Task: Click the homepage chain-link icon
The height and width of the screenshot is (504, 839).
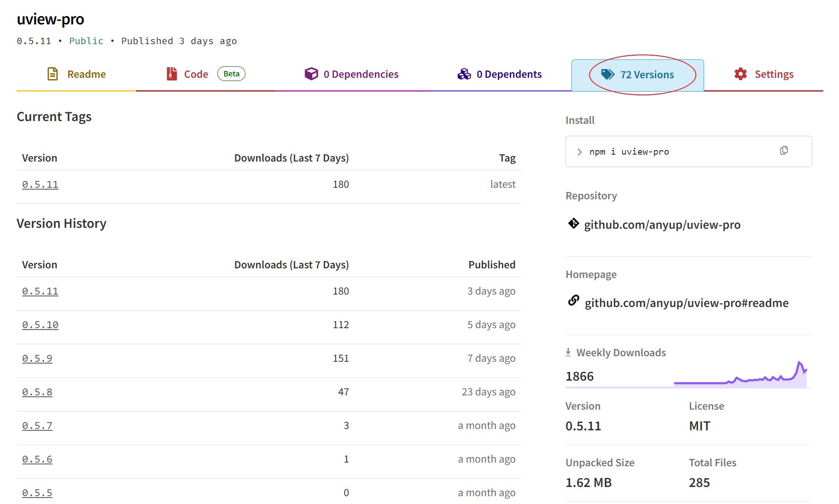Action: (x=573, y=301)
